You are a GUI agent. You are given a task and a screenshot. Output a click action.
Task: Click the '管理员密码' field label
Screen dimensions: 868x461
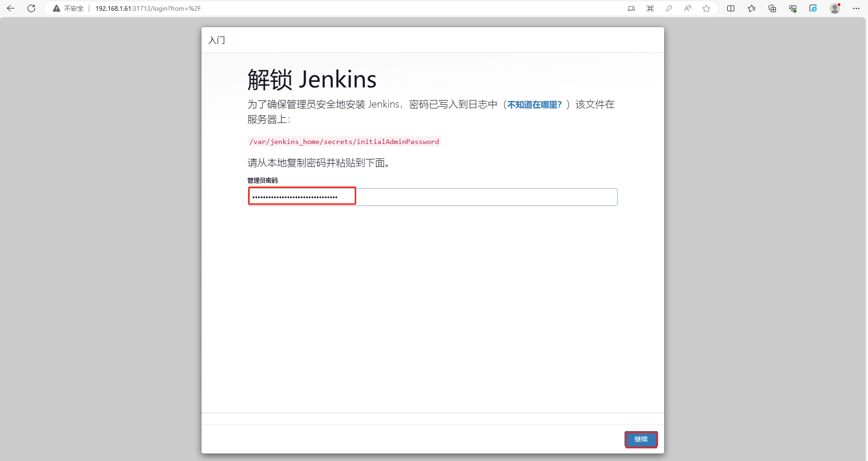tap(262, 180)
